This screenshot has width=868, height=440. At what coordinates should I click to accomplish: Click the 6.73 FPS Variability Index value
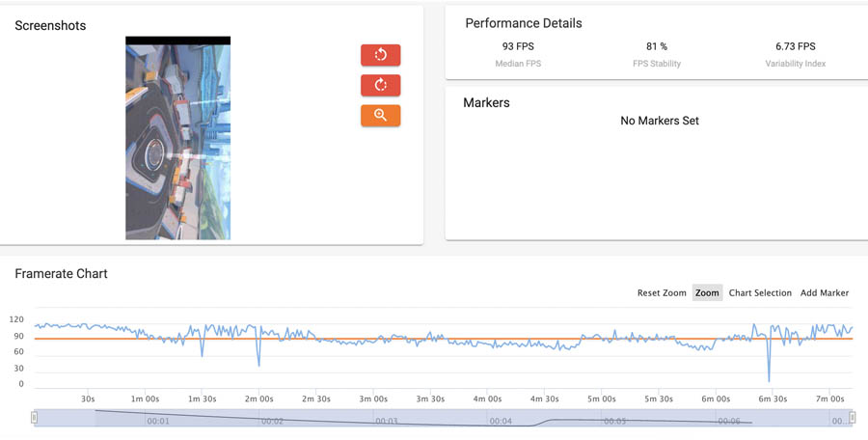(x=795, y=46)
